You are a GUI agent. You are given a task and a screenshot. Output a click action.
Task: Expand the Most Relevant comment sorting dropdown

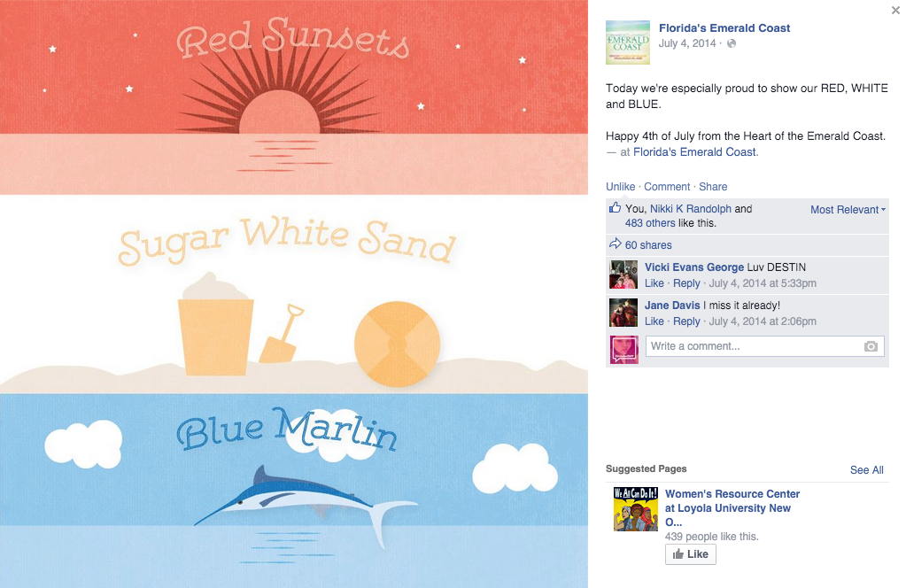[848, 210]
